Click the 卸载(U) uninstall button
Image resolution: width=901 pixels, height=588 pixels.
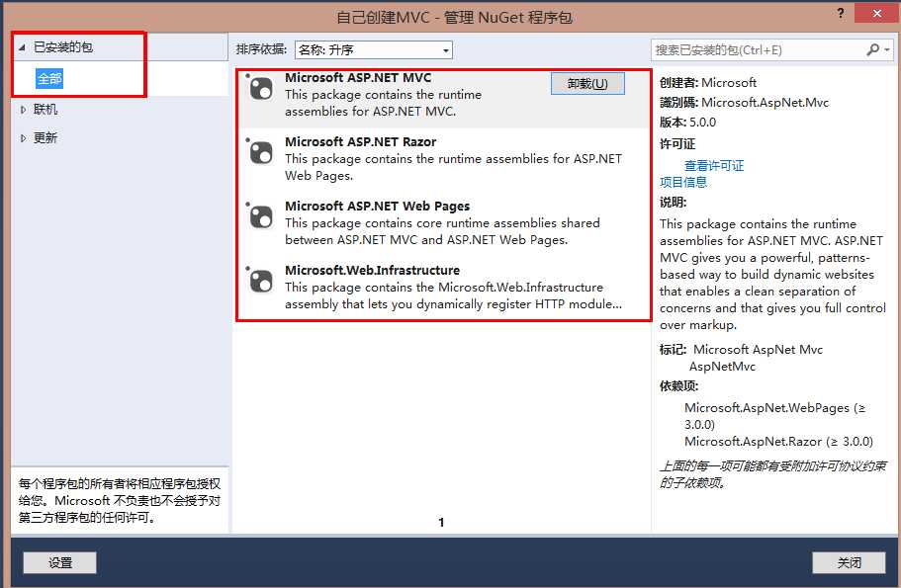click(587, 84)
